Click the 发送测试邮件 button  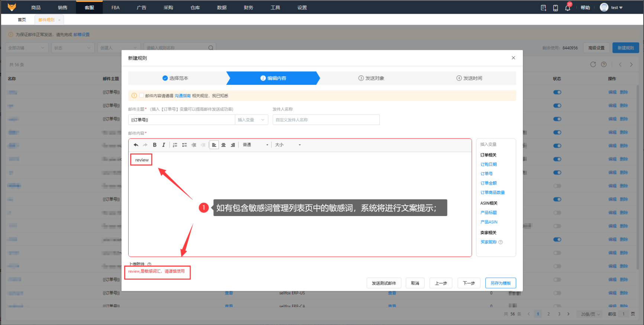pyautogui.click(x=384, y=283)
